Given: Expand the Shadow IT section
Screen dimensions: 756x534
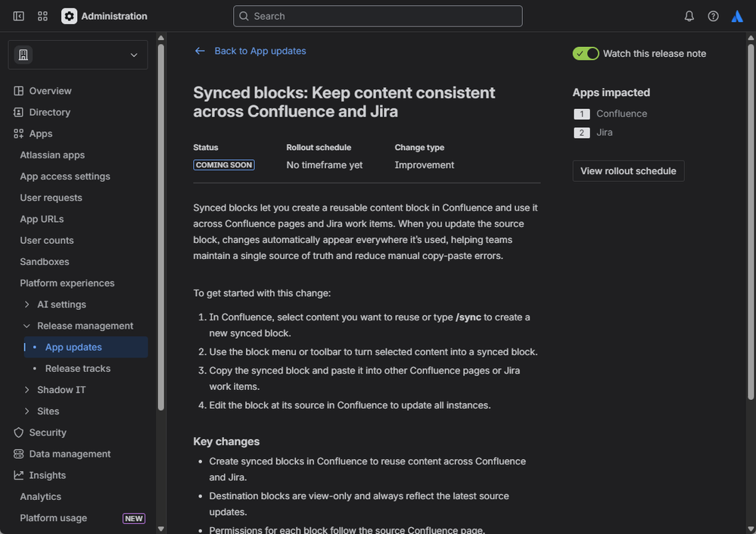Looking at the screenshot, I should (x=27, y=389).
